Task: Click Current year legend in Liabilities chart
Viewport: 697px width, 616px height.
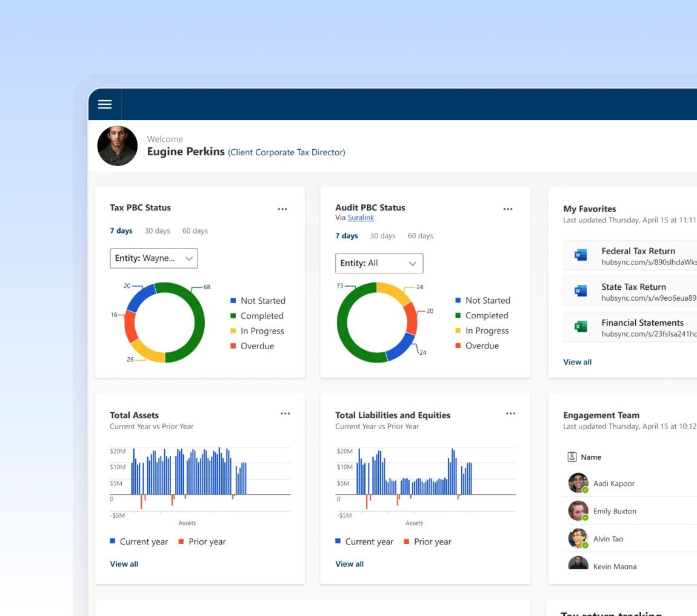Action: point(364,541)
